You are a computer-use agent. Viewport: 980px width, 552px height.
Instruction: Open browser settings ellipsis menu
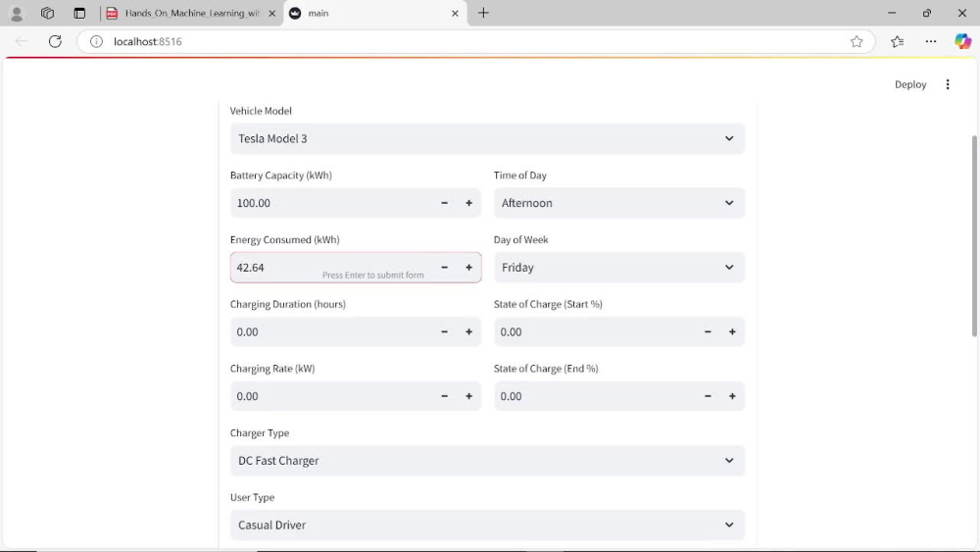coord(931,41)
